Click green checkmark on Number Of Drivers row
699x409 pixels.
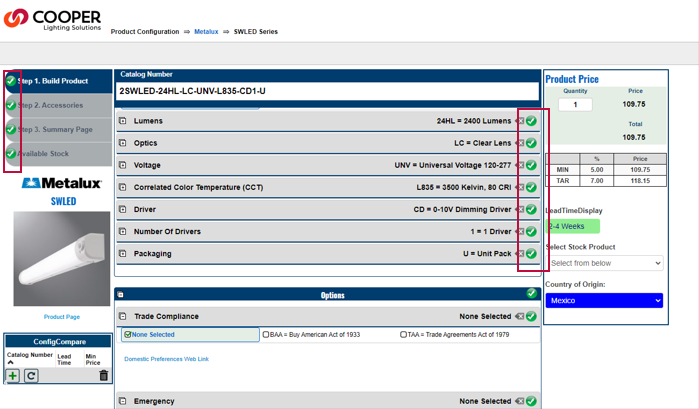tap(531, 231)
